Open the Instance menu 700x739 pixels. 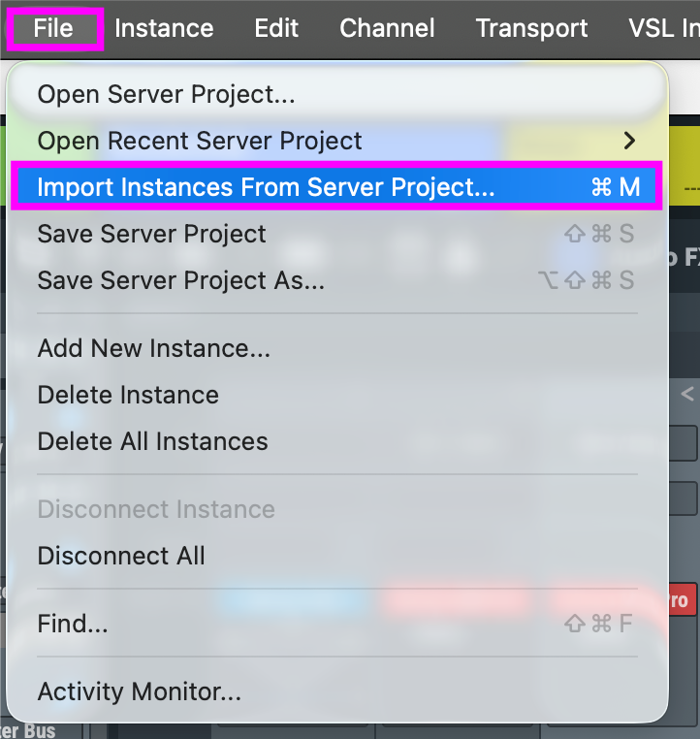click(164, 28)
